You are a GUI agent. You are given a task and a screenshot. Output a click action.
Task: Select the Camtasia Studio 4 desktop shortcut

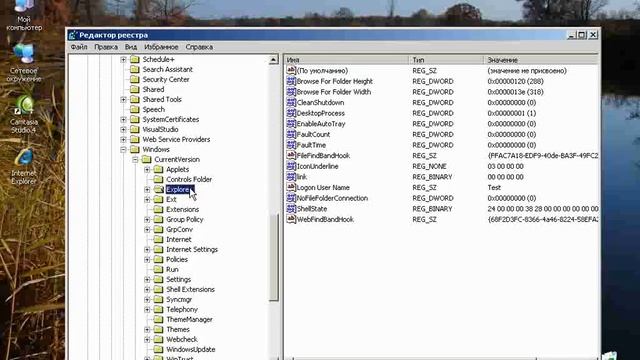click(x=24, y=113)
